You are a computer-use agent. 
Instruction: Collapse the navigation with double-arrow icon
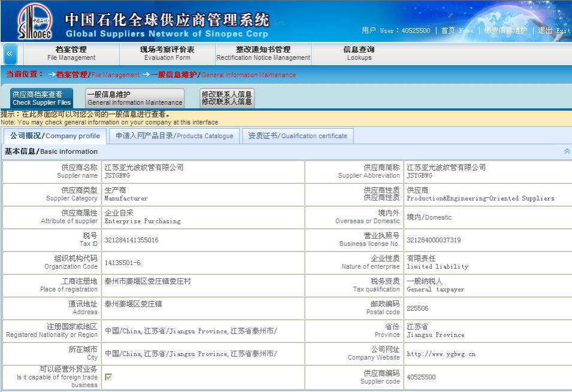pos(10,54)
